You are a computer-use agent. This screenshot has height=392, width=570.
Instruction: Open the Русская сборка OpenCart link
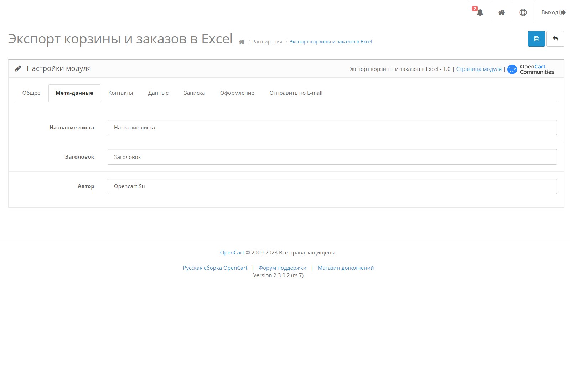215,268
